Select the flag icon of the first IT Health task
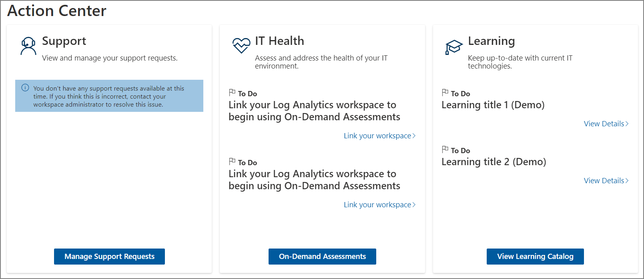Image resolution: width=644 pixels, height=279 pixels. coord(232,93)
